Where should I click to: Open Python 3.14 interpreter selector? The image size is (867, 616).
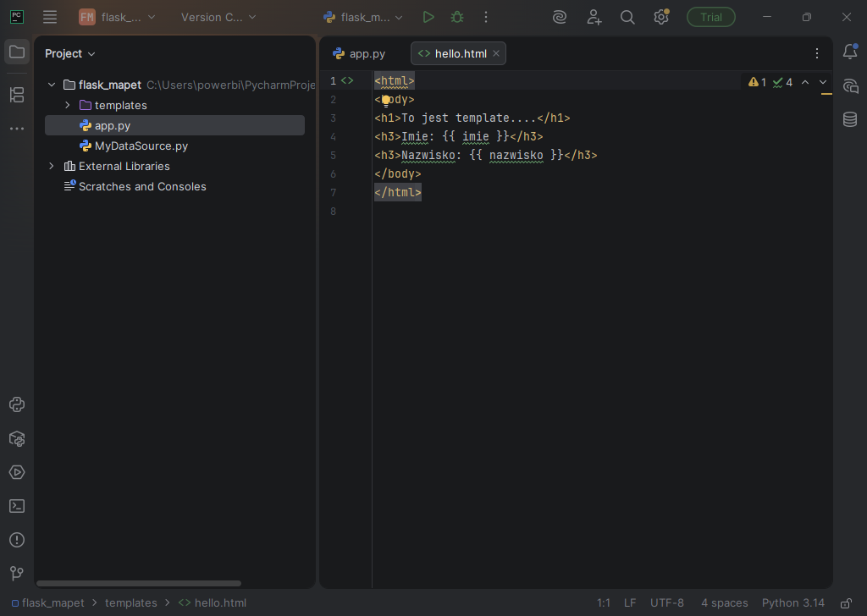(x=792, y=602)
